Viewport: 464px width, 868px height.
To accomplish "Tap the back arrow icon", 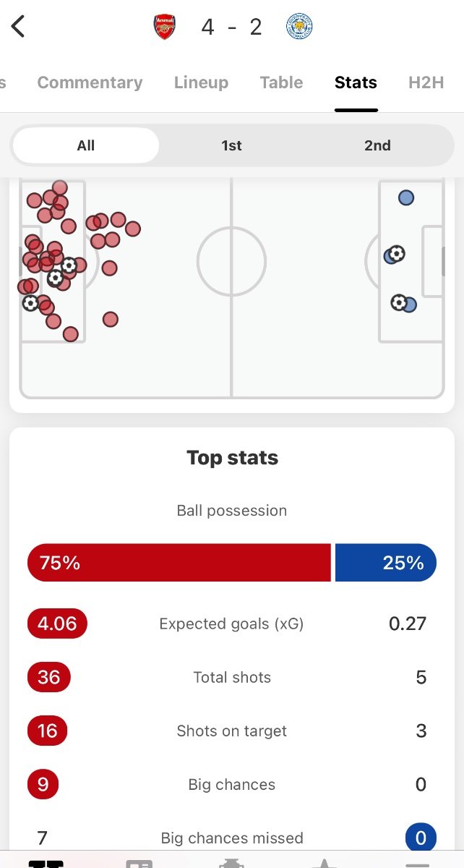I will tap(18, 27).
